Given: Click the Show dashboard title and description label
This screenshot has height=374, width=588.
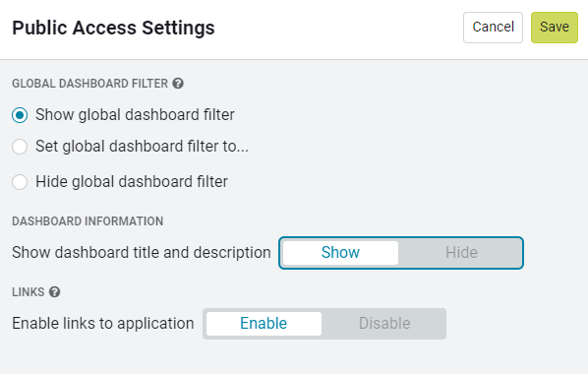Looking at the screenshot, I should tap(142, 253).
